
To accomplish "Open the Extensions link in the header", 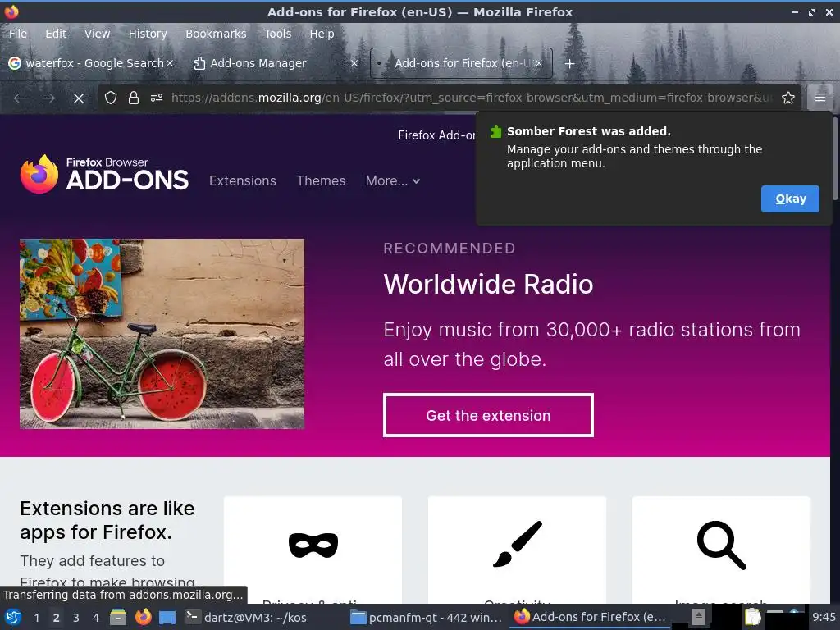I will 243,180.
